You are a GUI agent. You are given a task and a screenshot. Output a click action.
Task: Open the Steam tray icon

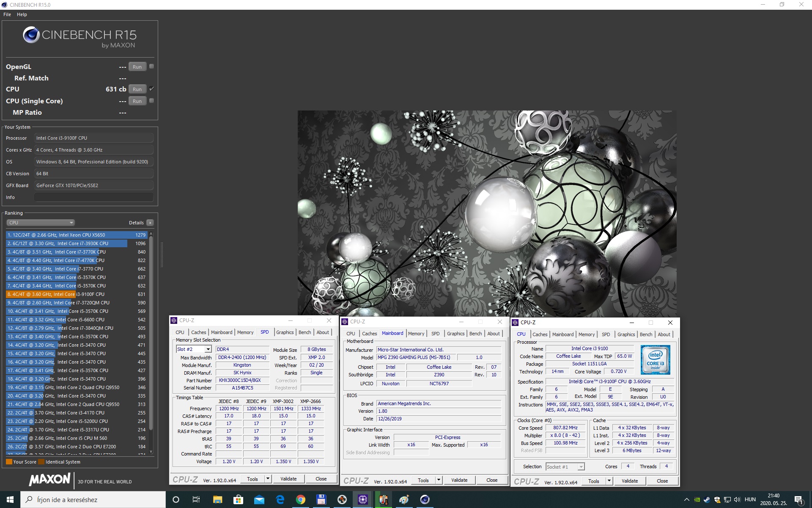707,500
